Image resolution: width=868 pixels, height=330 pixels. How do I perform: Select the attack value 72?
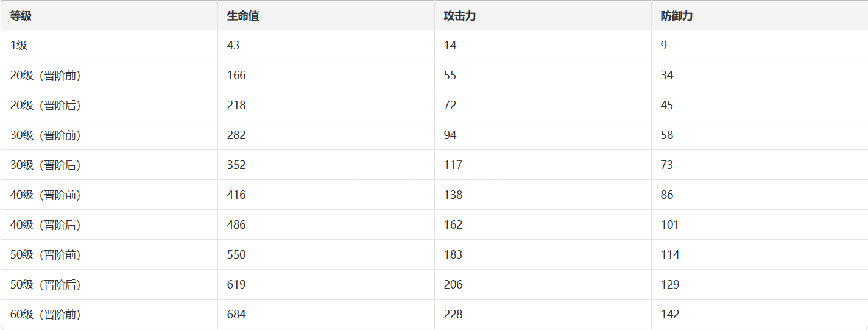450,106
